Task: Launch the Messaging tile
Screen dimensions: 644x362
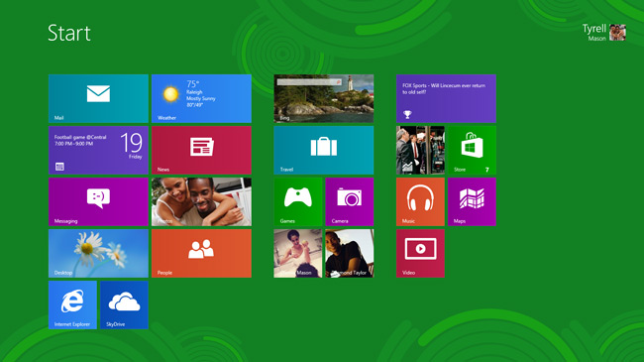Action: point(98,201)
